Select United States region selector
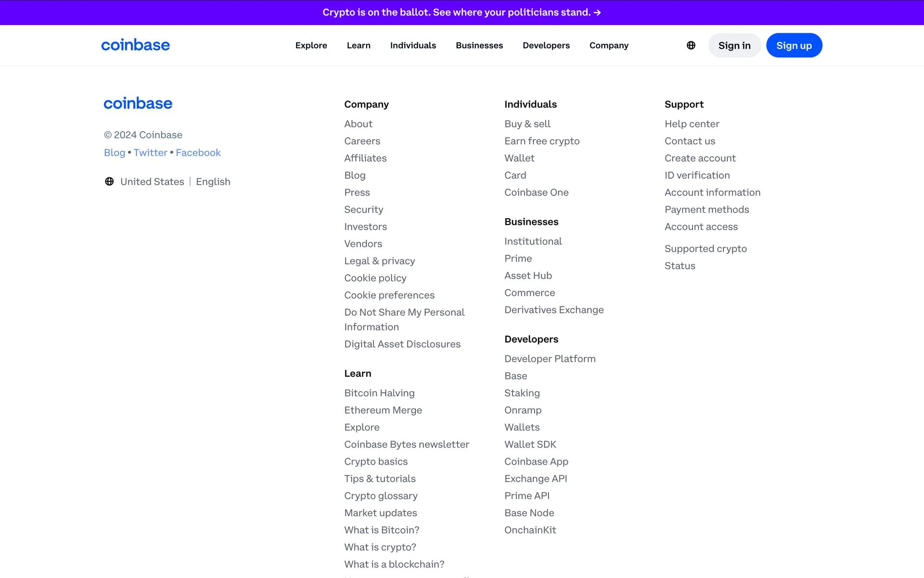924x578 pixels. [x=152, y=182]
